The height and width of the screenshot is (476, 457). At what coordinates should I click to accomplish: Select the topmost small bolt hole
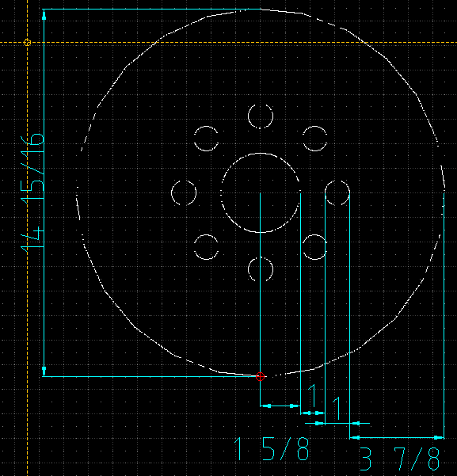pos(261,116)
